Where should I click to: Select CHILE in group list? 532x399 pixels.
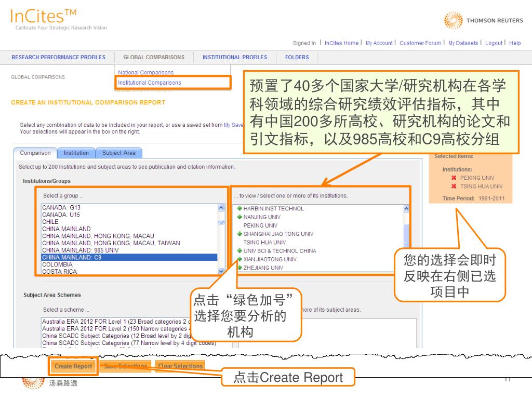129,221
